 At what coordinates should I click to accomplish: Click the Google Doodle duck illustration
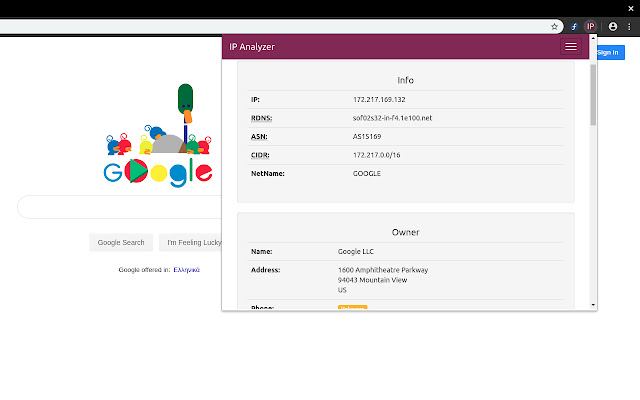point(185,104)
